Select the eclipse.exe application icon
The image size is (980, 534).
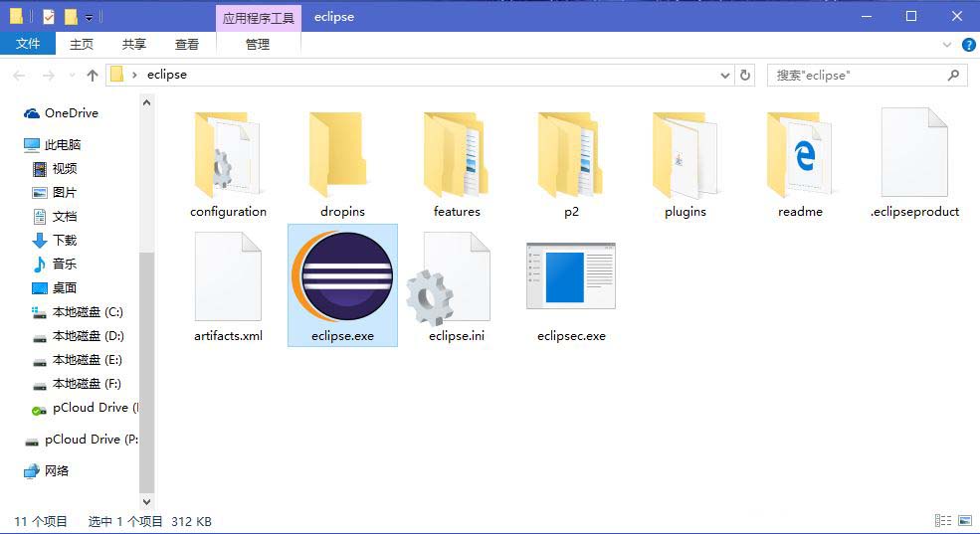click(342, 276)
